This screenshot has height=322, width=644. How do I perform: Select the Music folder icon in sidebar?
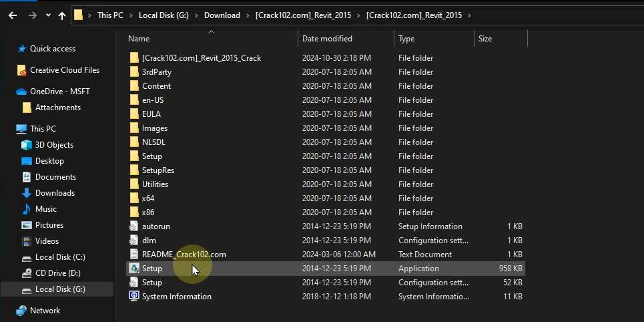point(27,209)
